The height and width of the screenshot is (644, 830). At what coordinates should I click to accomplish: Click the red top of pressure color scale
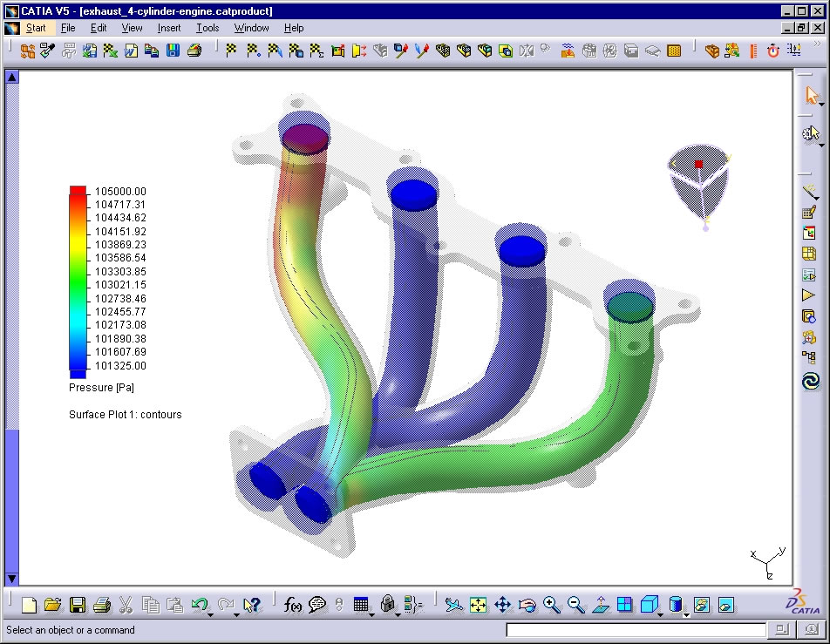click(x=78, y=190)
